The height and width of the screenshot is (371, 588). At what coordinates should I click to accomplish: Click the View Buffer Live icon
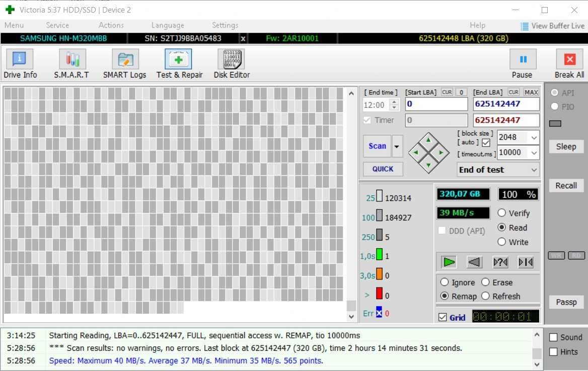pos(524,26)
